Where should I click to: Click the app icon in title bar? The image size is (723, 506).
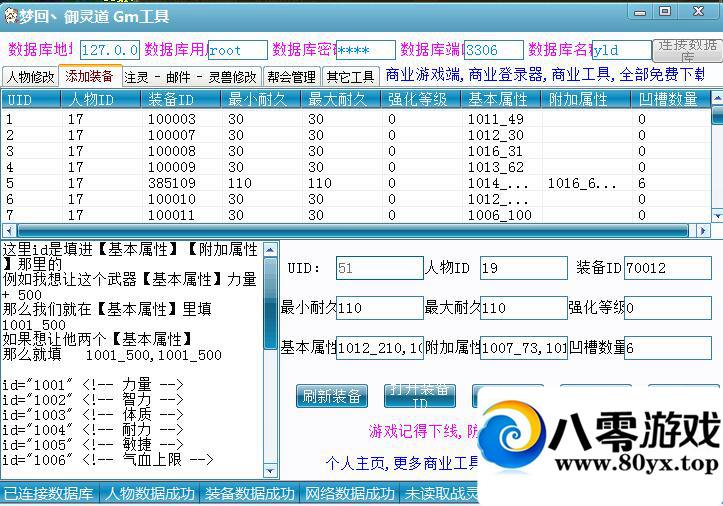(11, 16)
